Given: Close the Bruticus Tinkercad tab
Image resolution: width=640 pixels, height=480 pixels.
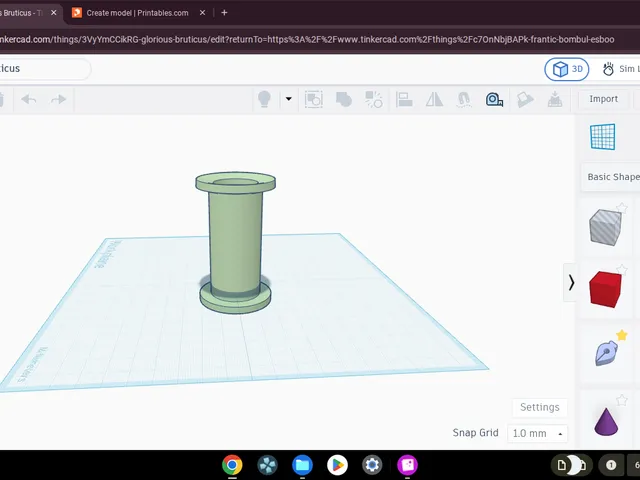Looking at the screenshot, I should [x=53, y=13].
